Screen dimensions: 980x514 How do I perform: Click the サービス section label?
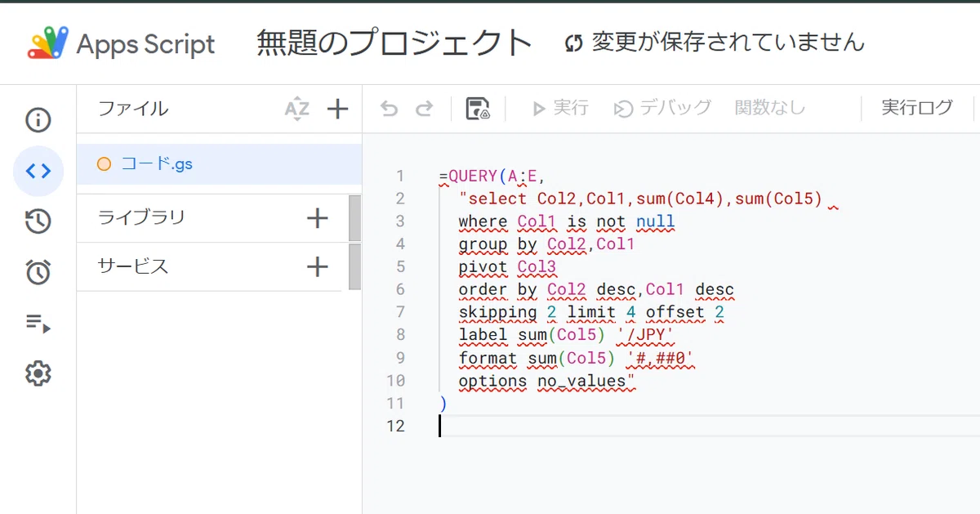(133, 266)
